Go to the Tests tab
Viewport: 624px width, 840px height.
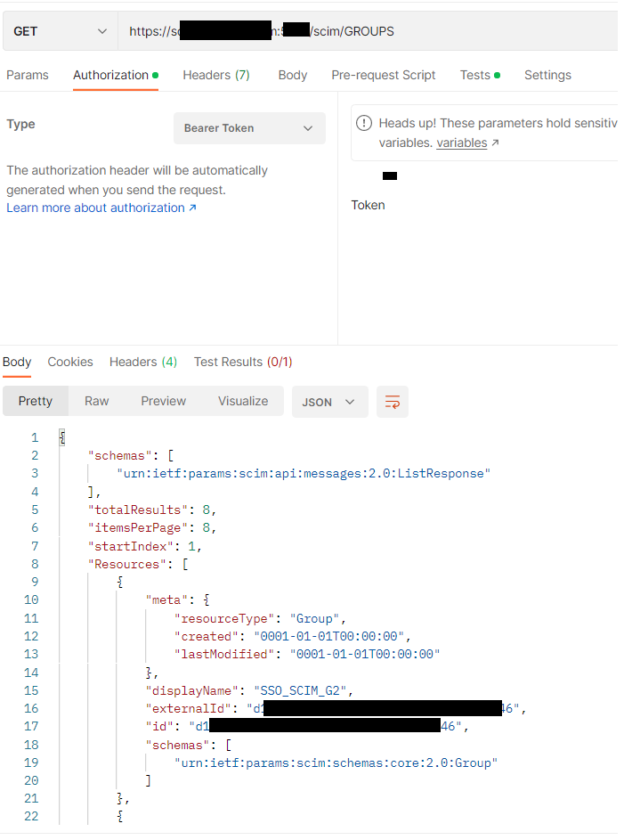click(x=475, y=75)
